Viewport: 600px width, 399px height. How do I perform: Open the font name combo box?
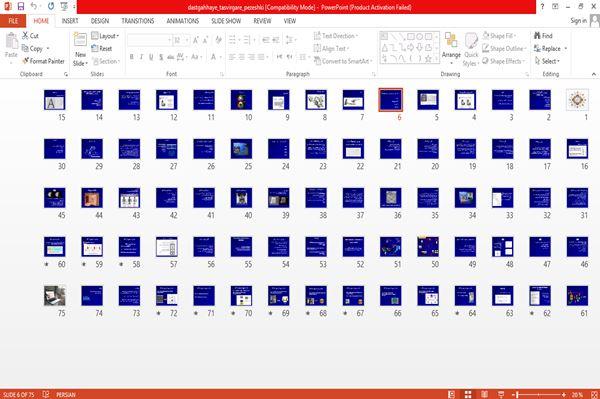(x=149, y=40)
